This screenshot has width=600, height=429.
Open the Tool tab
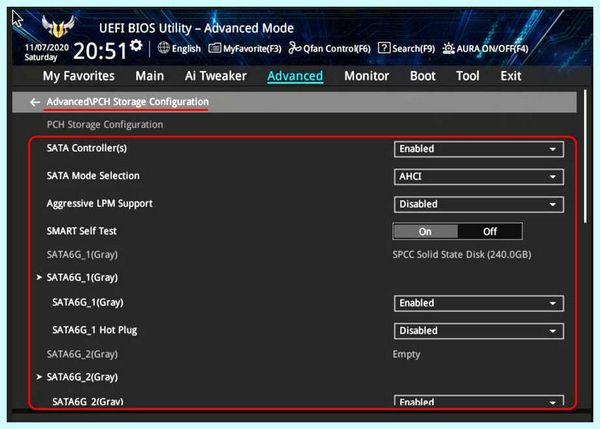(468, 76)
